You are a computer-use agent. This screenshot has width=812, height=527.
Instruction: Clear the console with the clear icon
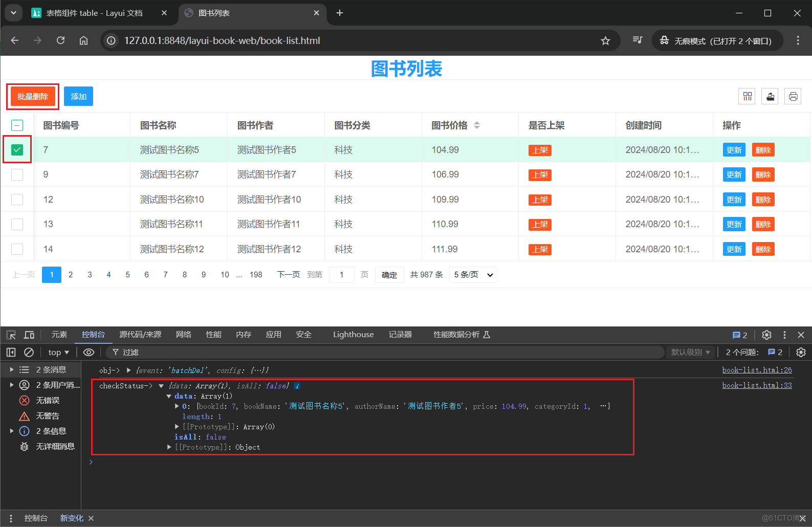(x=29, y=352)
